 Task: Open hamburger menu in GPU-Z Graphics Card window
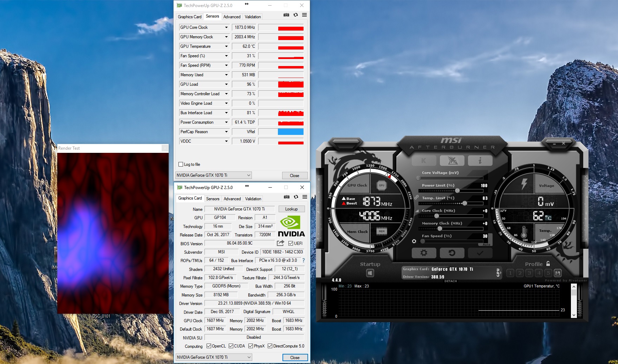(305, 197)
